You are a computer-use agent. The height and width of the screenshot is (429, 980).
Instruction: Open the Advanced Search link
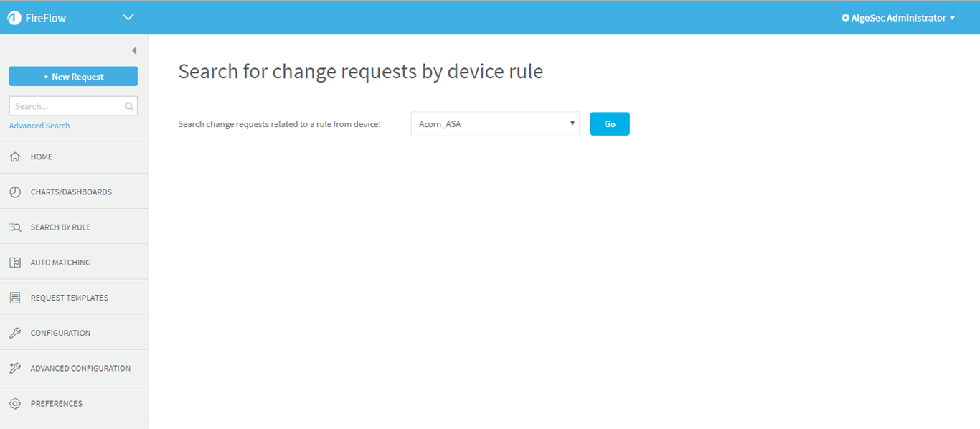pyautogui.click(x=39, y=126)
